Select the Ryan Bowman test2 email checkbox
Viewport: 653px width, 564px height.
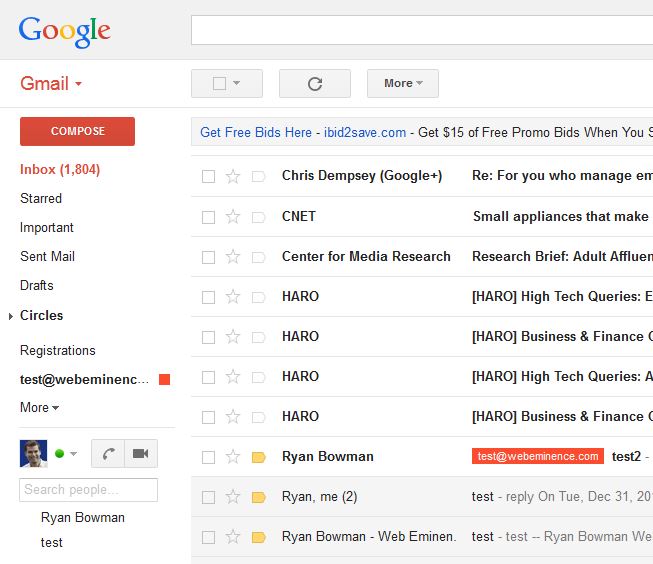[208, 457]
